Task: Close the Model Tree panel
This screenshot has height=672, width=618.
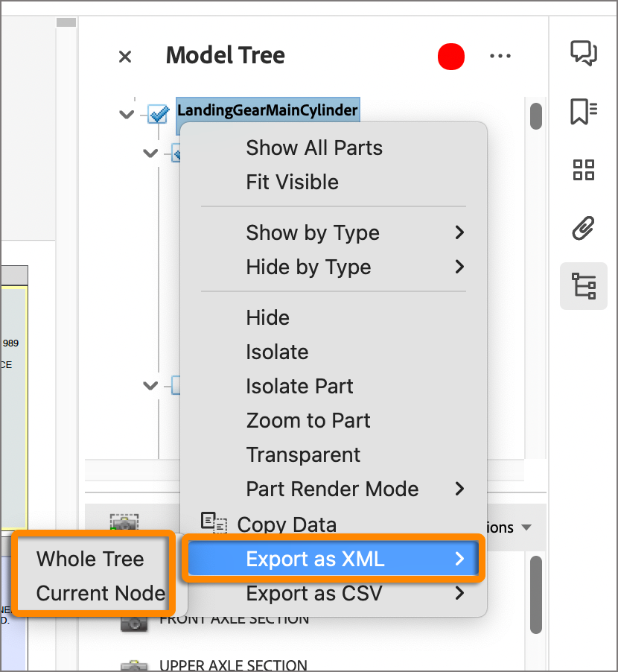Action: (125, 57)
